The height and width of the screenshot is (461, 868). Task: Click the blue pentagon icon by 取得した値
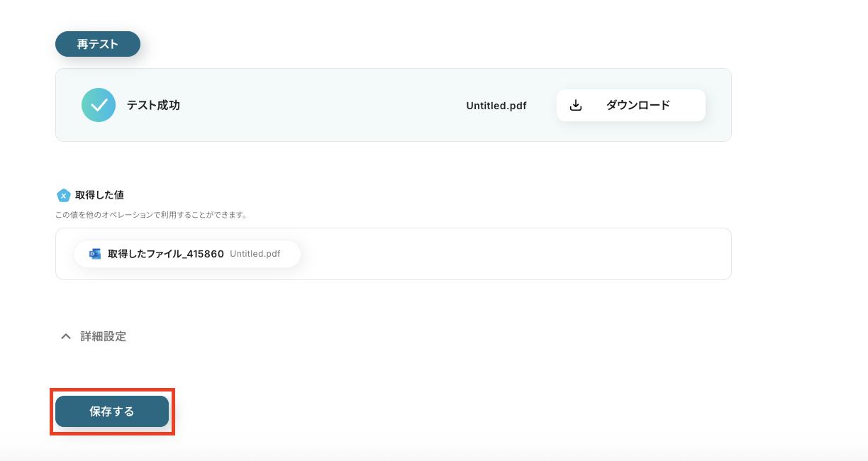[x=64, y=195]
